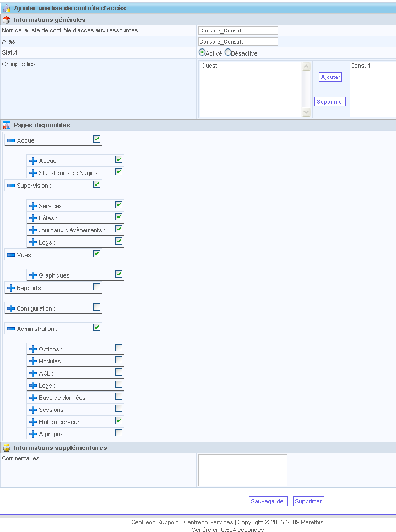Collapse the Administration section
This screenshot has width=396, height=532.
pos(11,329)
